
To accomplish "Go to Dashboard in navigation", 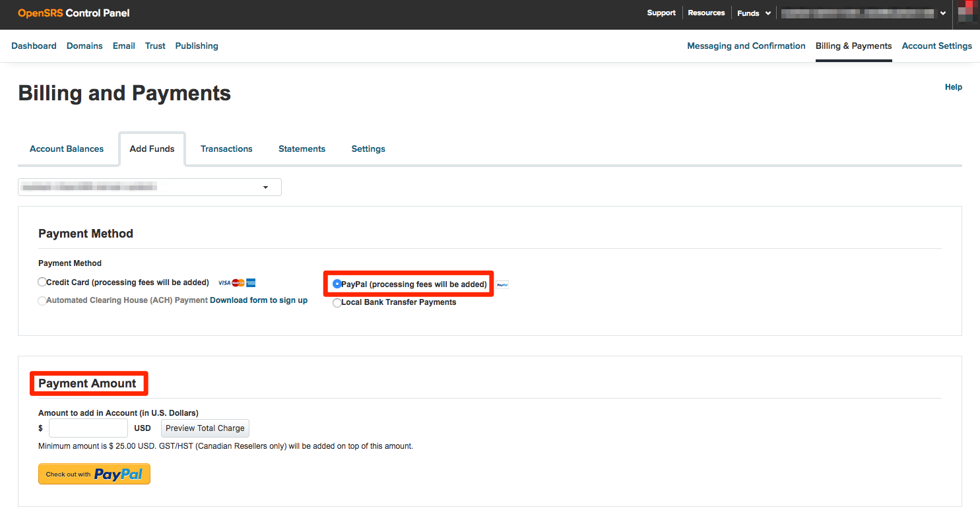I will tap(34, 46).
